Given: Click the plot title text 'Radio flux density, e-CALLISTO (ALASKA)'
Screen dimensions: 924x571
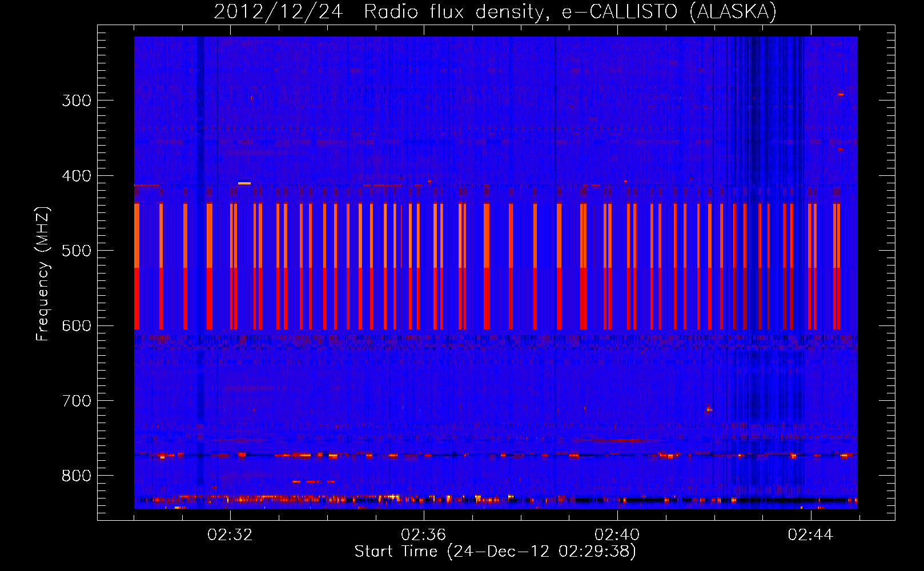Looking at the screenshot, I should pos(570,11).
